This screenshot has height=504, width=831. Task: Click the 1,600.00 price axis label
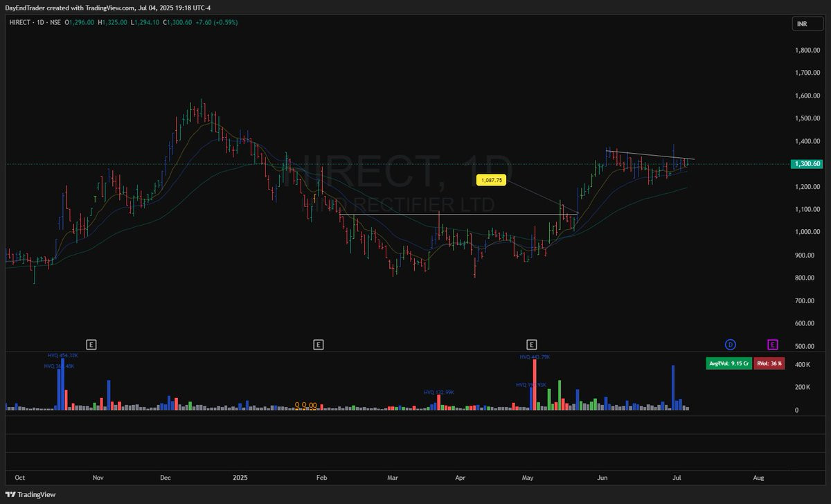point(807,96)
